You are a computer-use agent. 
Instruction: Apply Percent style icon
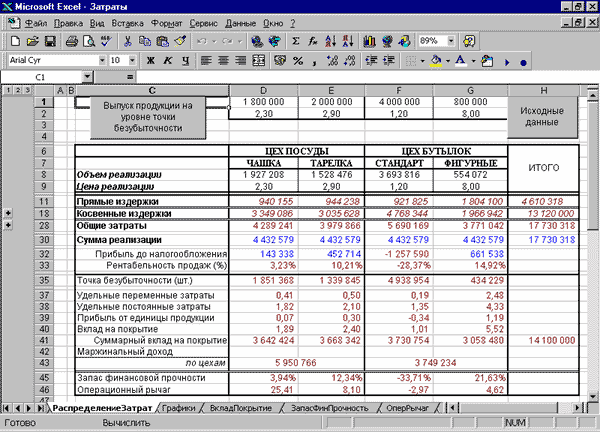[x=298, y=61]
